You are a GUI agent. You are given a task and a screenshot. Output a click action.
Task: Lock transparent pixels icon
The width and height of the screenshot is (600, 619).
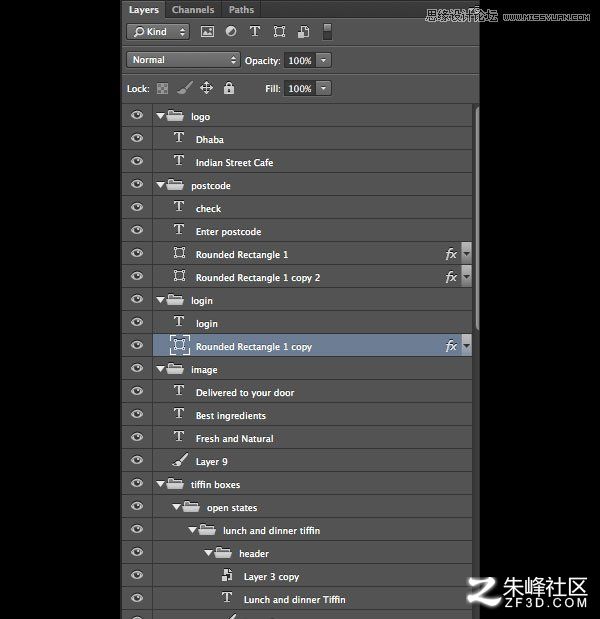click(x=162, y=88)
